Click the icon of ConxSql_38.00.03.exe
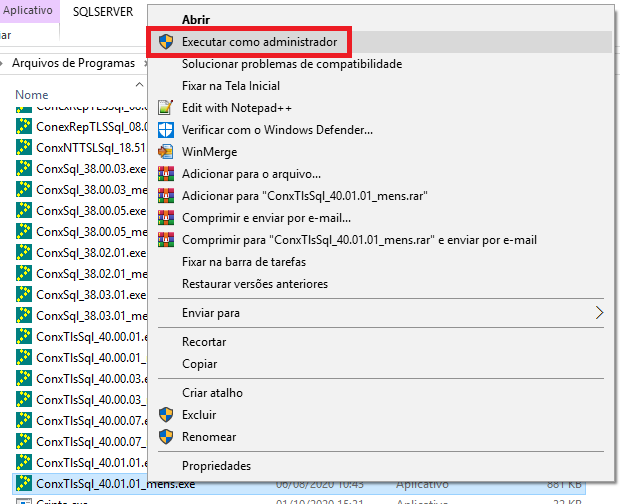 tap(24, 168)
